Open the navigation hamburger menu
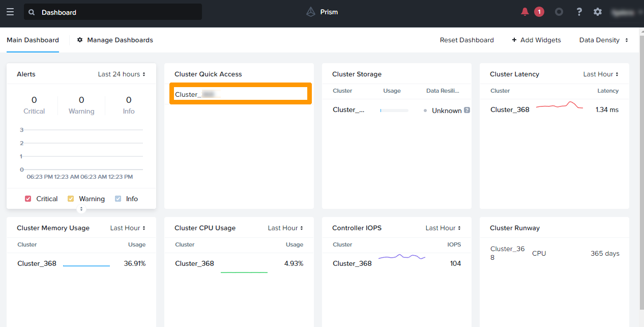 [10, 12]
